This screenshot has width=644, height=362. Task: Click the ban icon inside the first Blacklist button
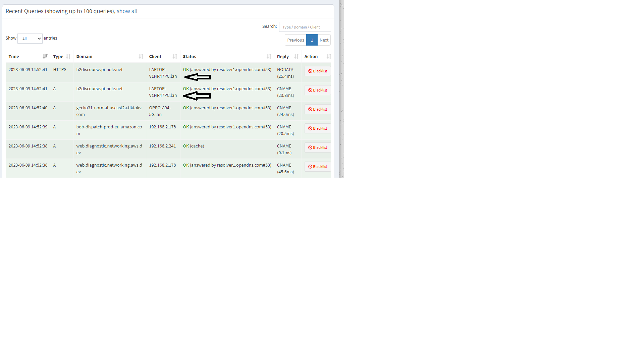click(310, 71)
